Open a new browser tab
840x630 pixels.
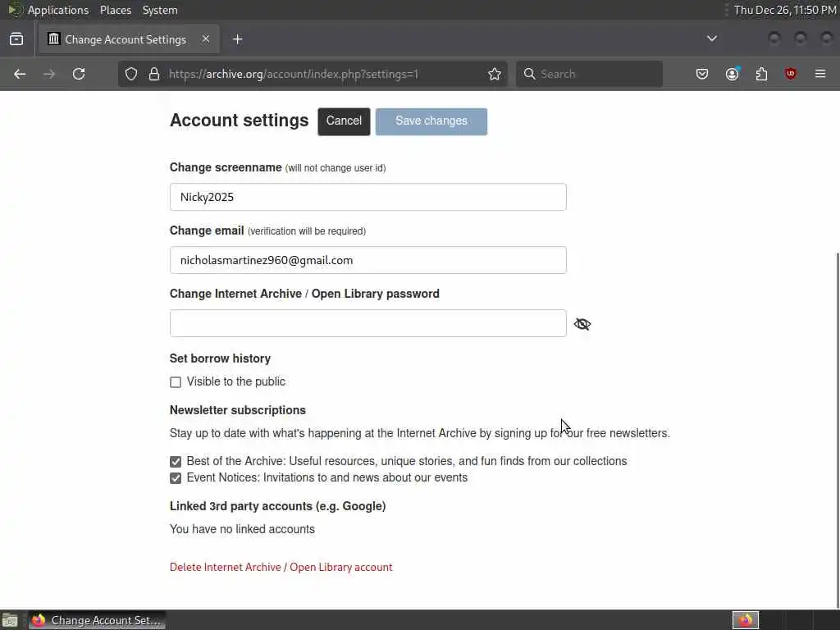tap(238, 39)
